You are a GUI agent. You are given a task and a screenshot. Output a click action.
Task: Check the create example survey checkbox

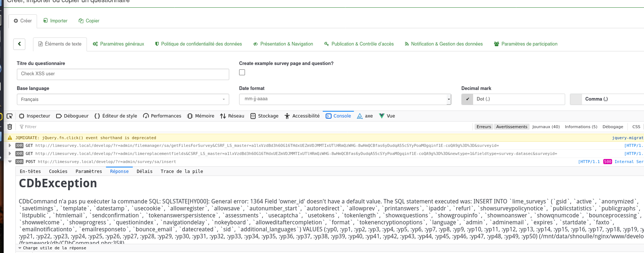click(242, 73)
